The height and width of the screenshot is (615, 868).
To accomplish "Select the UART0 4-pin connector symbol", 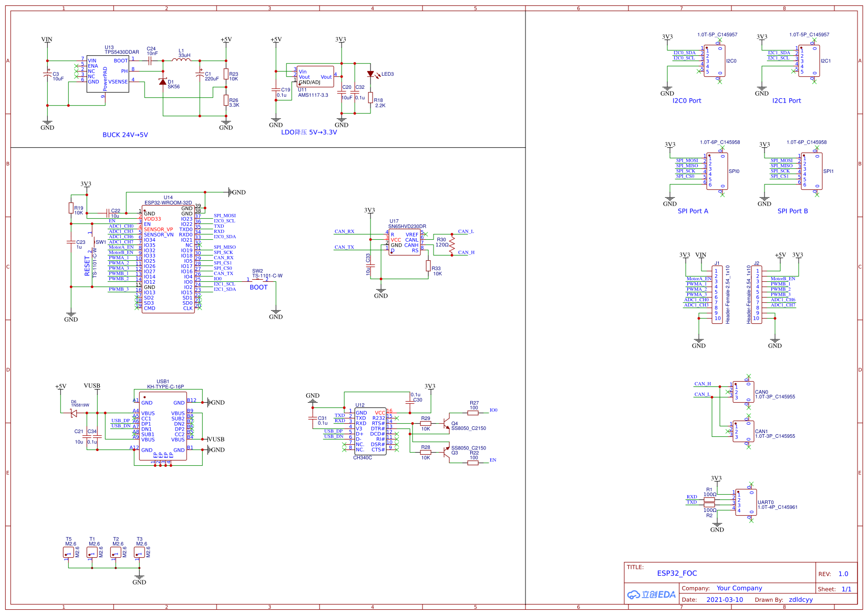I will click(746, 503).
